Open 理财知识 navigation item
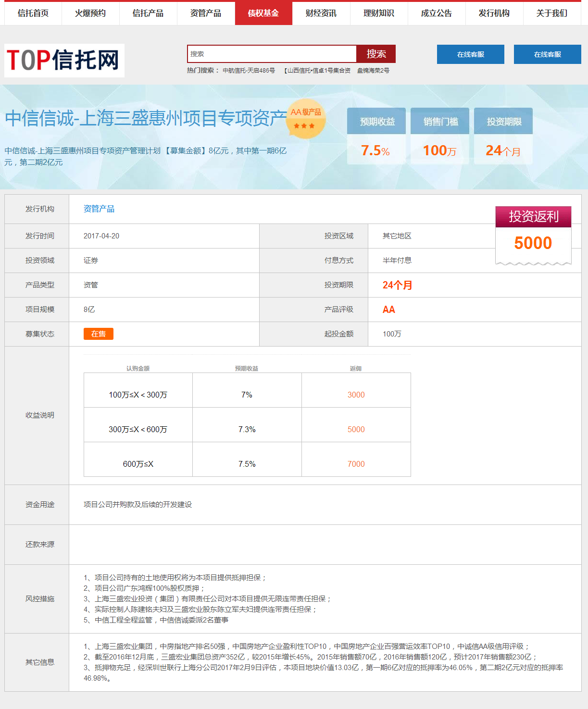Viewport: 588px width, 709px height. point(379,13)
